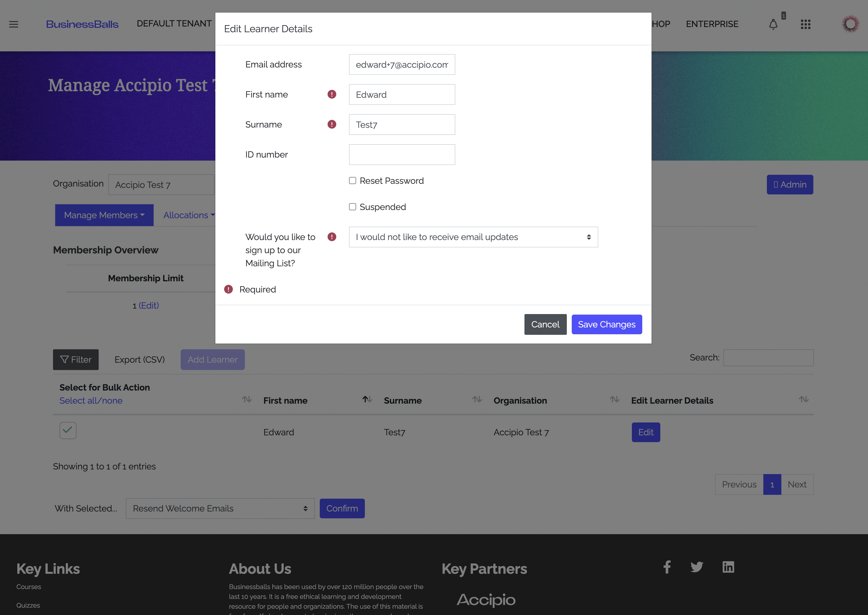Viewport: 868px width, 615px height.
Task: Click the First name required indicator icon
Action: 332,94
